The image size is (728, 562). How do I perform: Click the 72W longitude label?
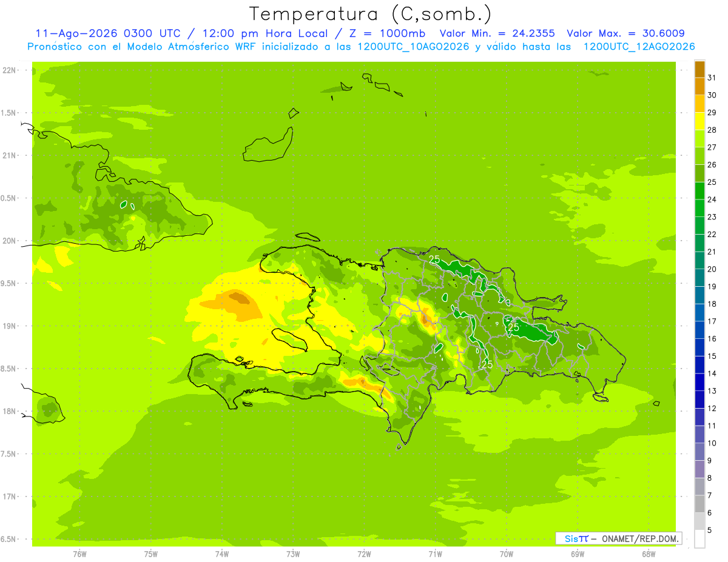(x=364, y=554)
